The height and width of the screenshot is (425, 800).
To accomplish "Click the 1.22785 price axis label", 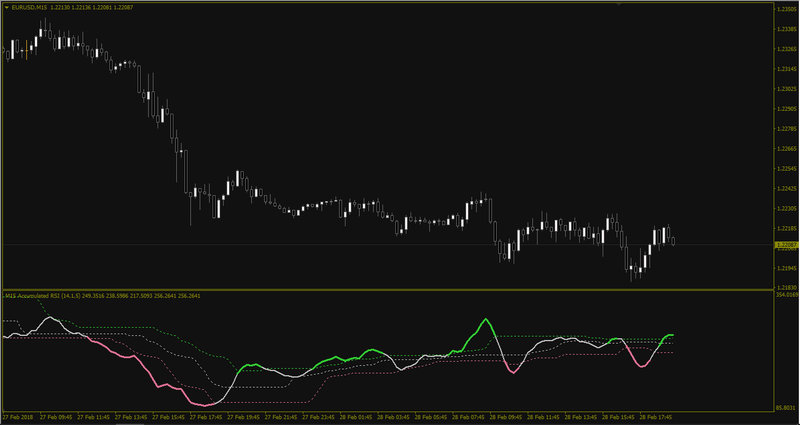I will [x=786, y=129].
